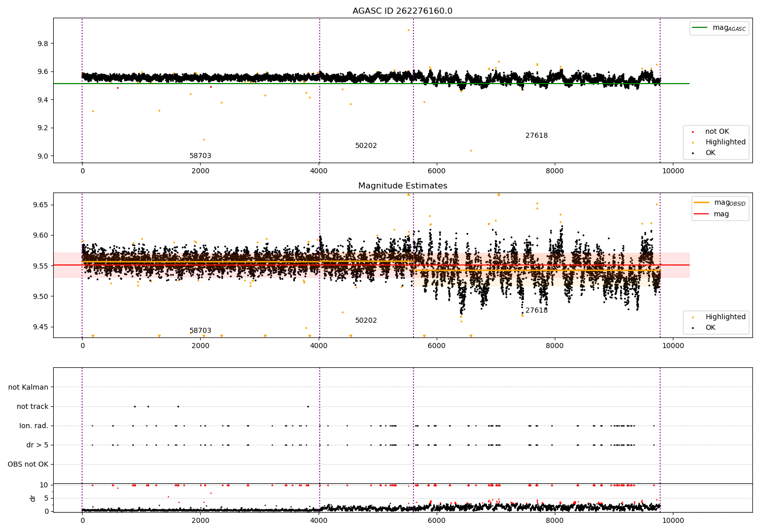Click the 10 tick on the dr axis
760x532 pixels.
(44, 485)
